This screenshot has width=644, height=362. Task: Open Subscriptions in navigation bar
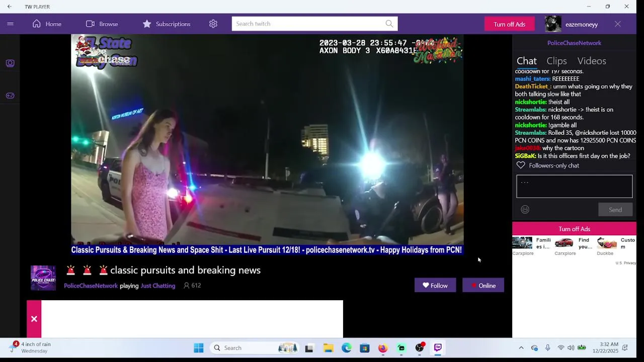click(166, 24)
